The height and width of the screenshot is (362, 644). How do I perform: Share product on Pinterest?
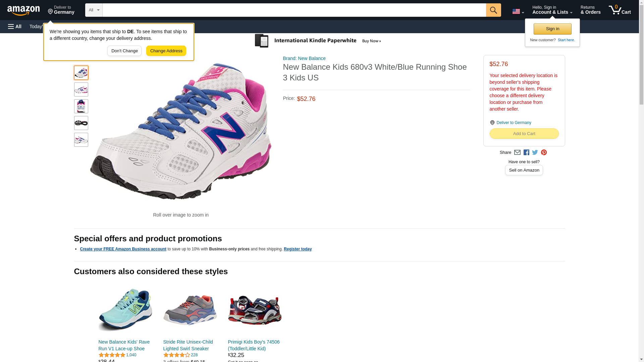(x=544, y=153)
